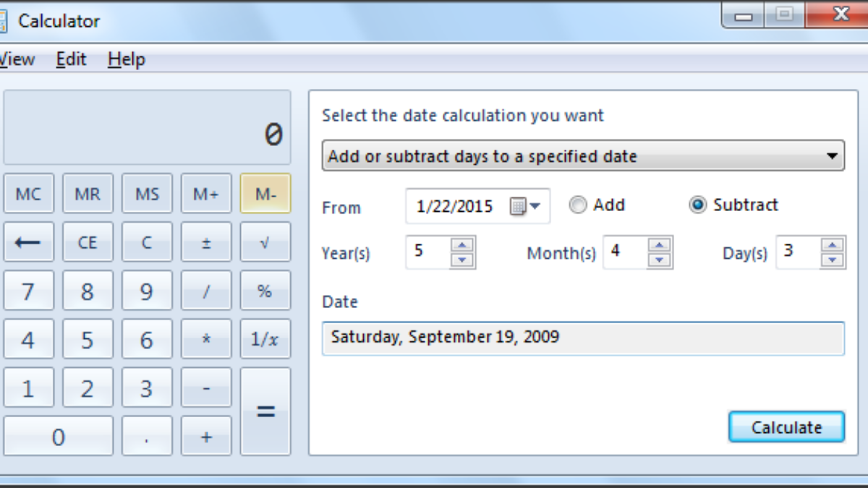Open the Edit menu
This screenshot has width=868, height=488.
pyautogui.click(x=72, y=59)
